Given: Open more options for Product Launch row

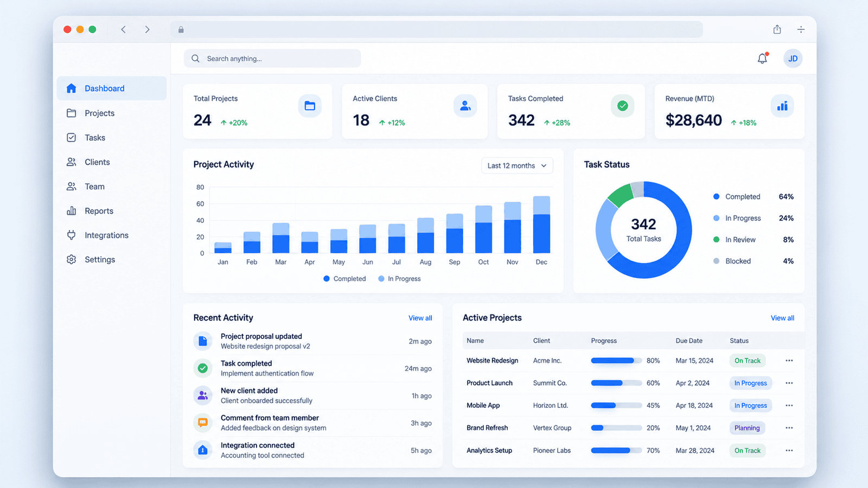Looking at the screenshot, I should (789, 383).
